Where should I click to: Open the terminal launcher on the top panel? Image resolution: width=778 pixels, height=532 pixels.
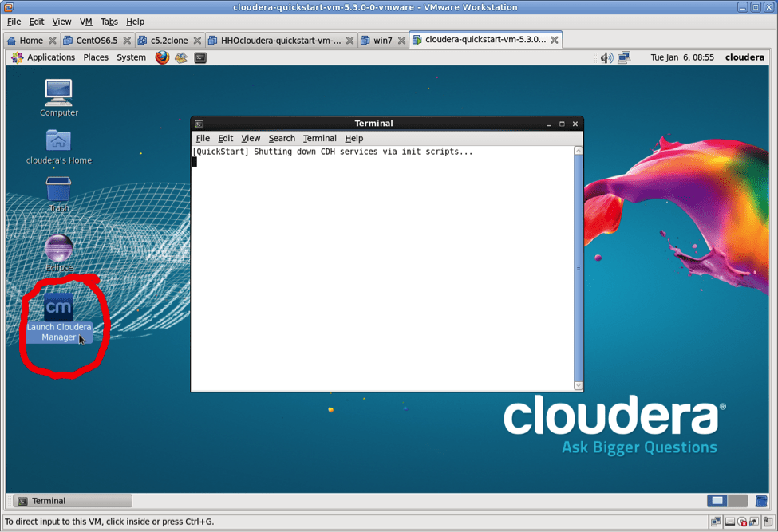199,57
